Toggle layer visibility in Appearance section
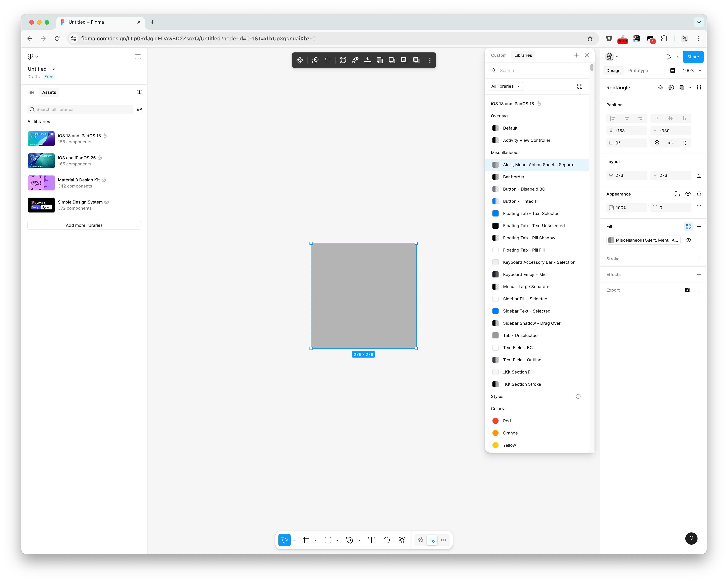Viewport: 728px width, 582px height. (688, 194)
